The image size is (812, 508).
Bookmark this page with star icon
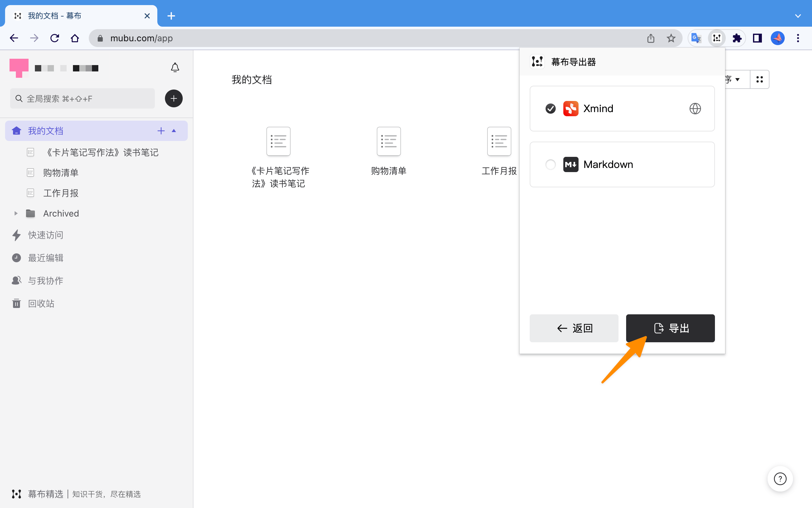pos(671,38)
